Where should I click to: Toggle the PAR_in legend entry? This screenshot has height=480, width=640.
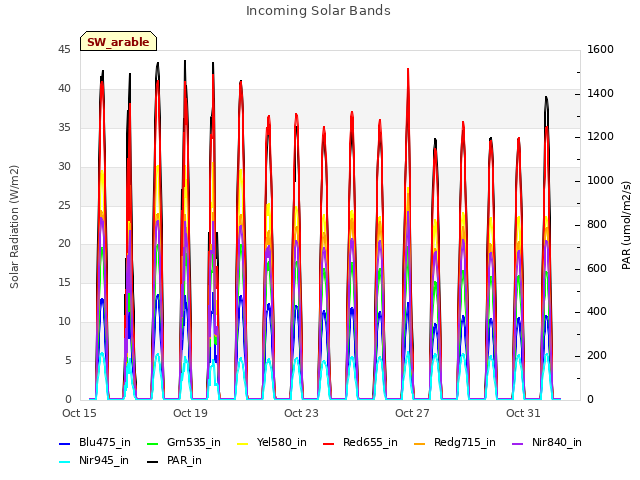click(x=174, y=460)
